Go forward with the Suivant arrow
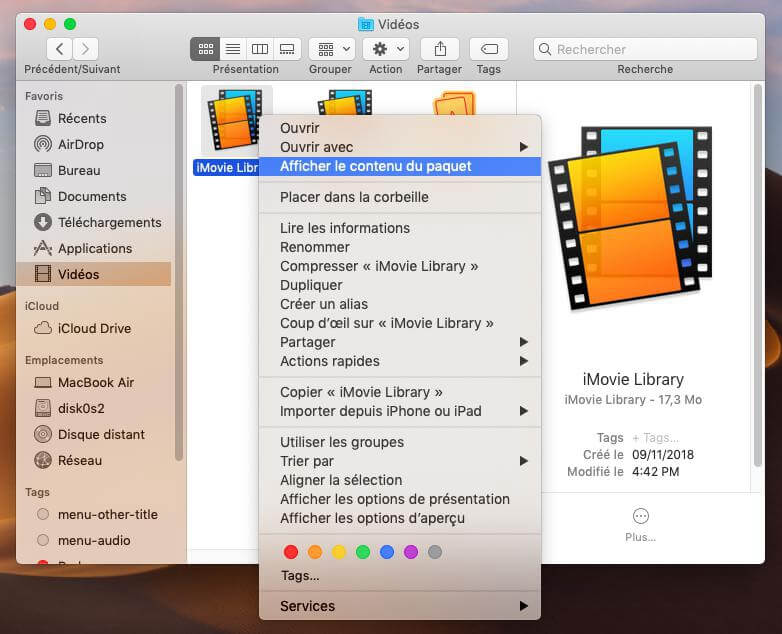Viewport: 782px width, 634px height. point(85,49)
